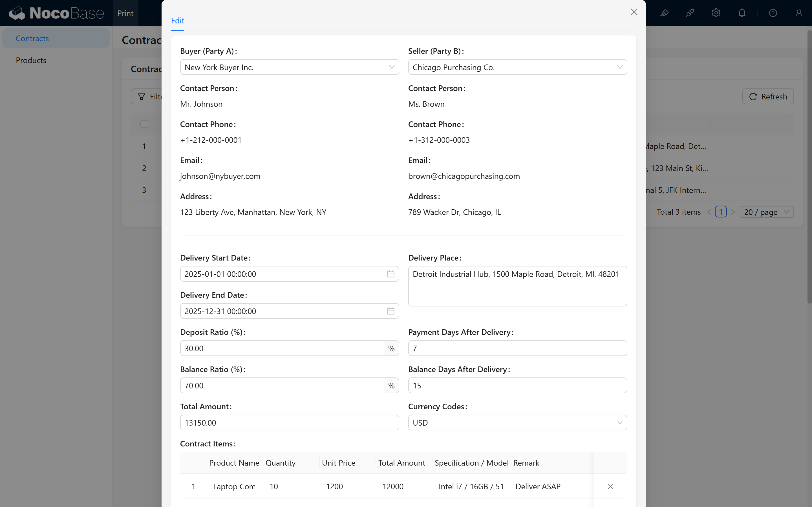Image resolution: width=812 pixels, height=507 pixels.
Task: Open Products in the sidebar menu
Action: pyautogui.click(x=31, y=60)
